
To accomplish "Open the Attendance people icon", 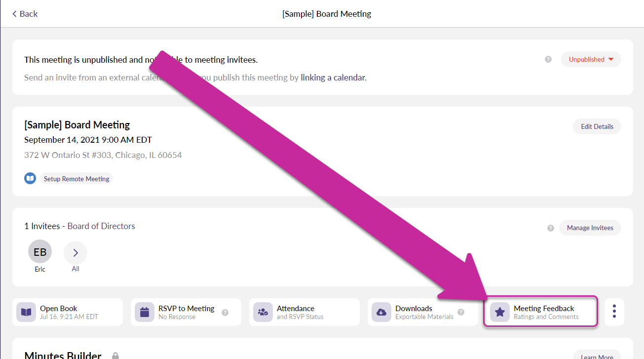I will click(x=263, y=312).
